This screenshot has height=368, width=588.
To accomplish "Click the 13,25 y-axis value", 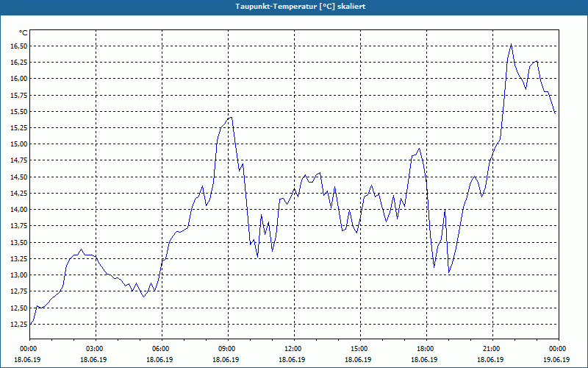I will (18, 259).
